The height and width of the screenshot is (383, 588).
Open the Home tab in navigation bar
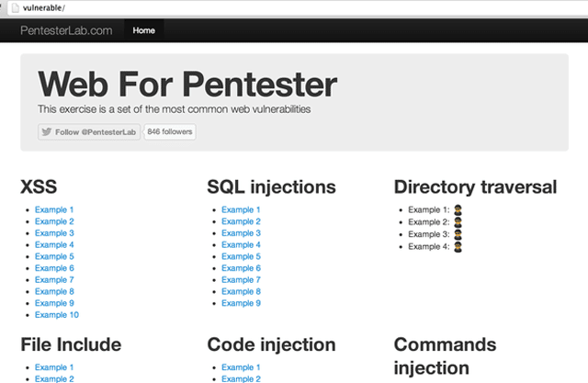pos(143,30)
